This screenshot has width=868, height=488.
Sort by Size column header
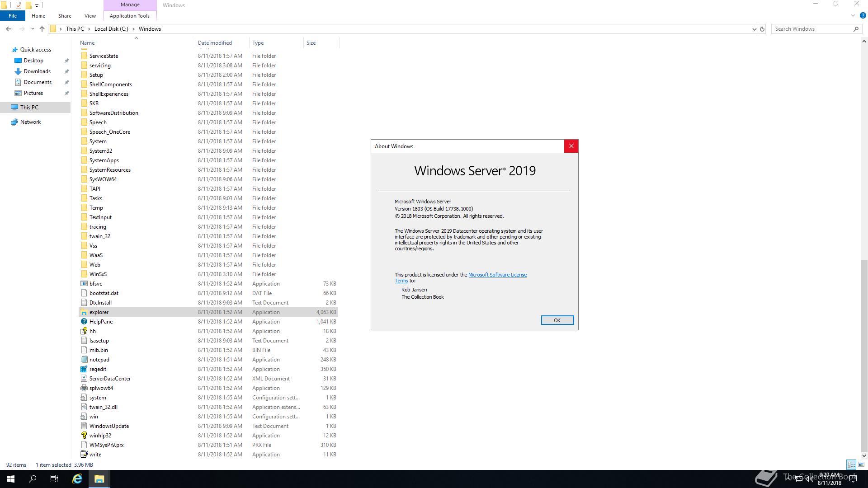pyautogui.click(x=321, y=43)
